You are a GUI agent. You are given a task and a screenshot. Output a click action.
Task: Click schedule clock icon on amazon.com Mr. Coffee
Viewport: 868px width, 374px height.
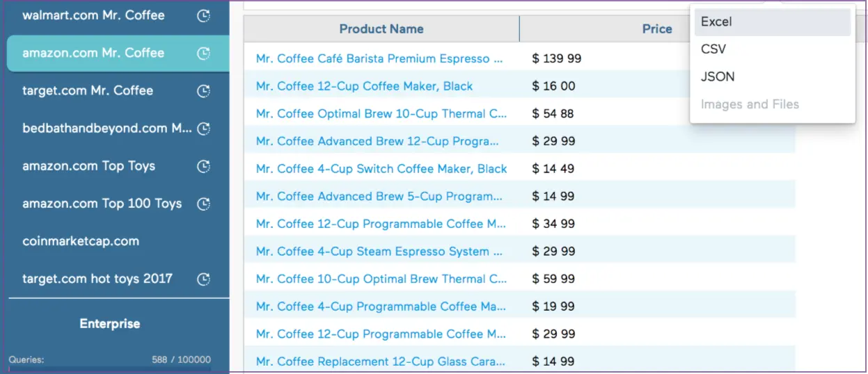click(x=203, y=53)
